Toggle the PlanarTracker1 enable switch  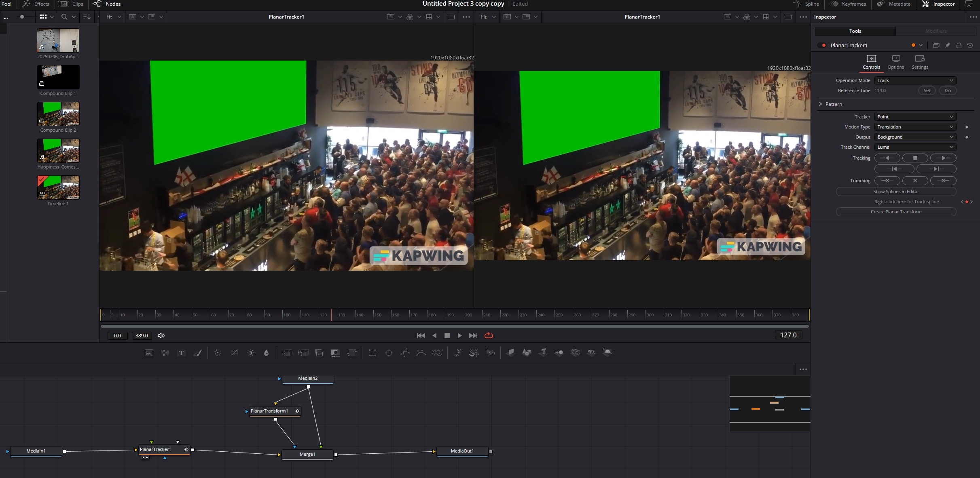[822, 45]
